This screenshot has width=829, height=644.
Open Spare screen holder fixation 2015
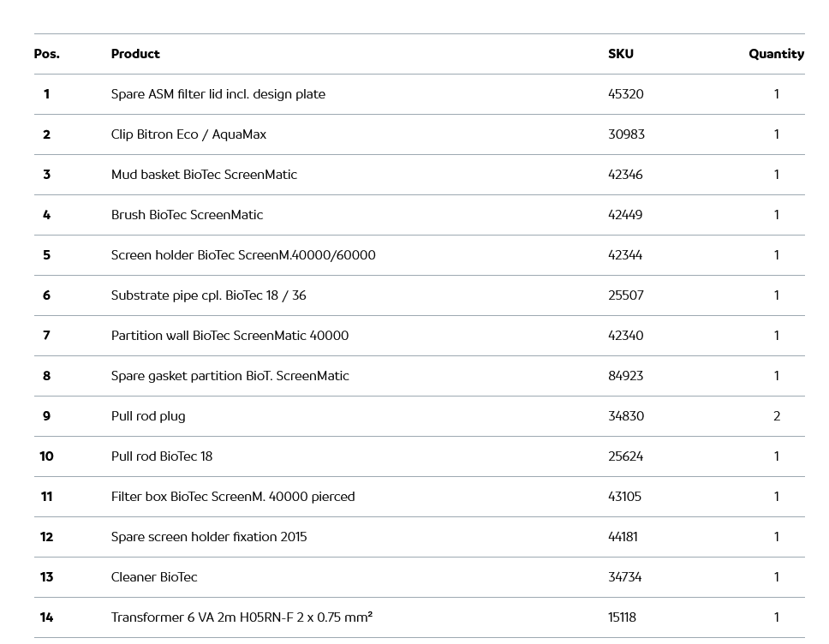209,537
